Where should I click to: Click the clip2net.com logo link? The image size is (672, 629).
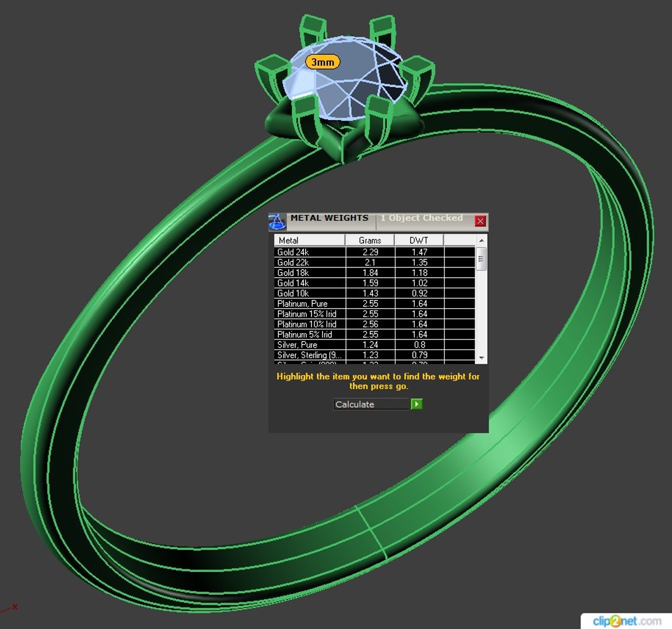627,620
